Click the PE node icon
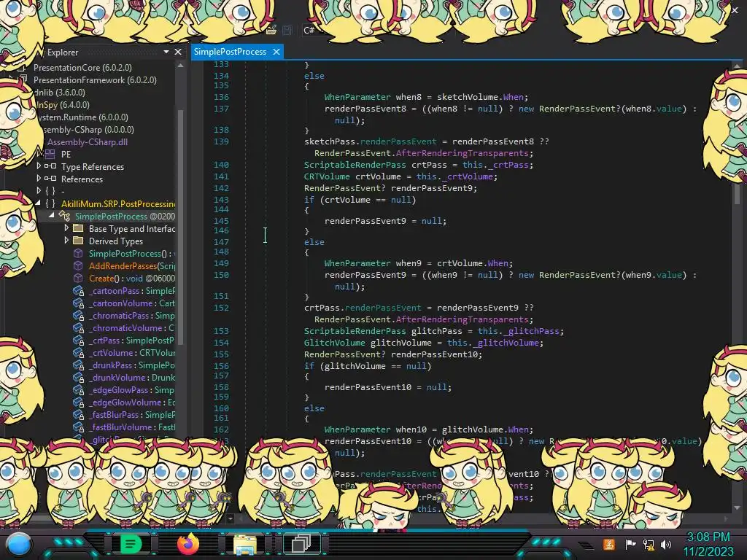This screenshot has height=560, width=747. point(50,155)
